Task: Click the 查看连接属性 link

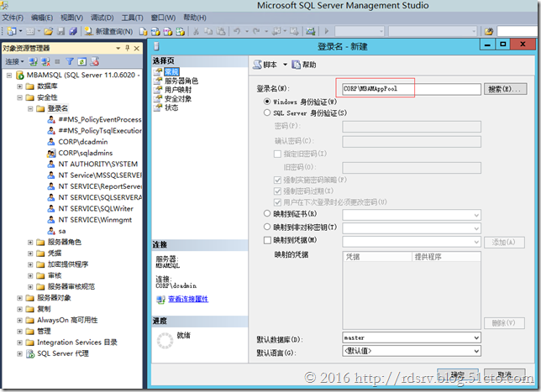Action: click(x=188, y=299)
